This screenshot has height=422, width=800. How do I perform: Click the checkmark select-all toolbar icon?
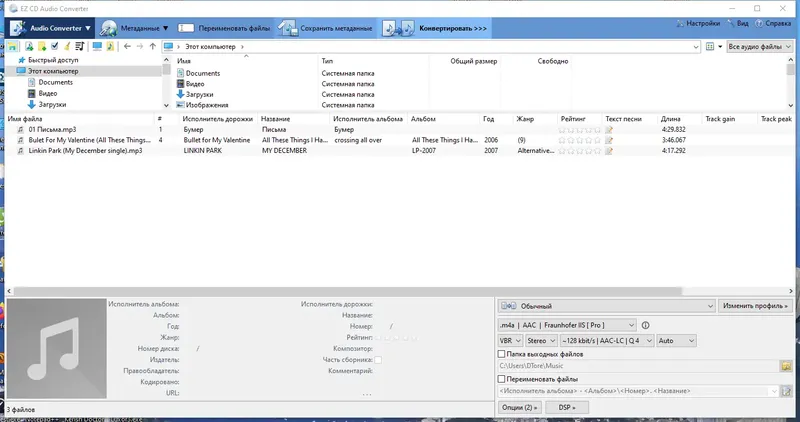(x=55, y=46)
